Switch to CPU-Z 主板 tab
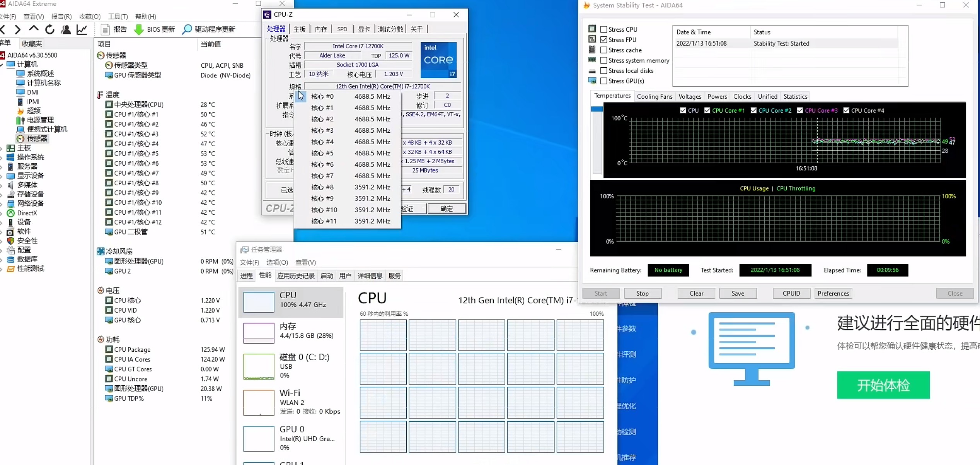The image size is (980, 465). pos(299,29)
